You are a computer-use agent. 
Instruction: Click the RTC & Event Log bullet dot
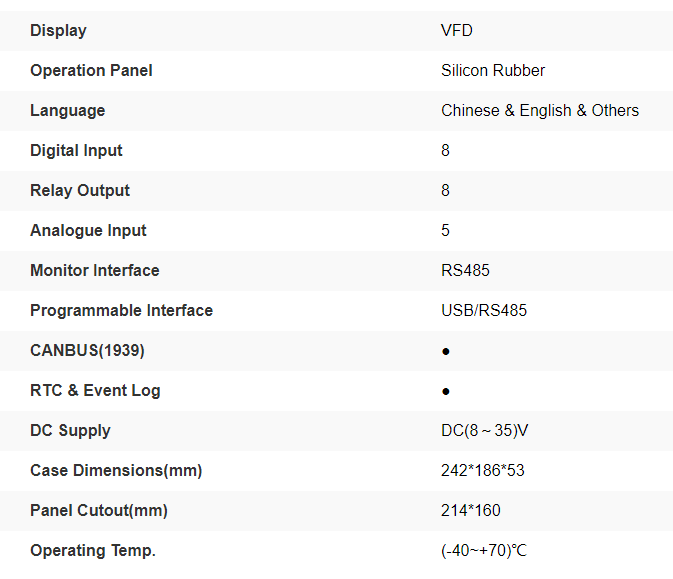pos(445,391)
